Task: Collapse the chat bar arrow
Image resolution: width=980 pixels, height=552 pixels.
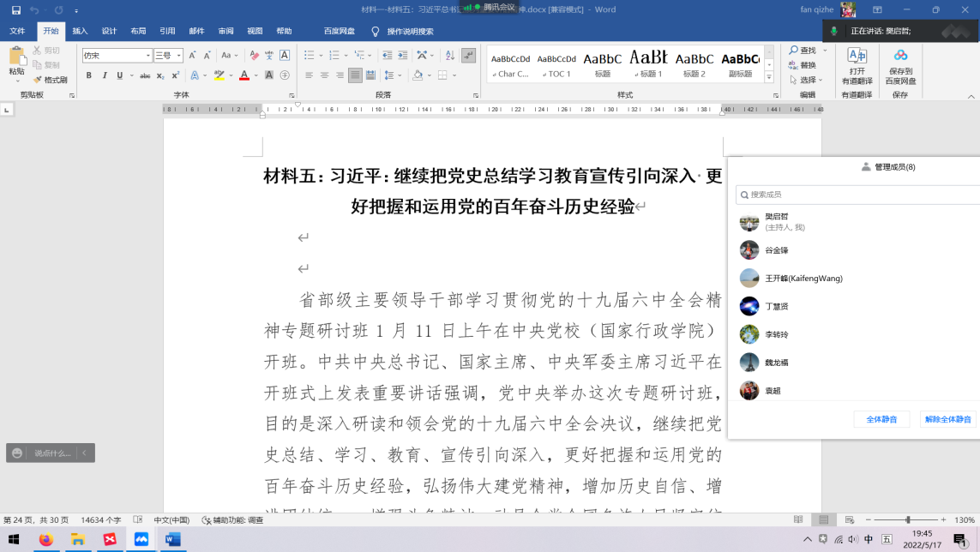Action: 84,453
